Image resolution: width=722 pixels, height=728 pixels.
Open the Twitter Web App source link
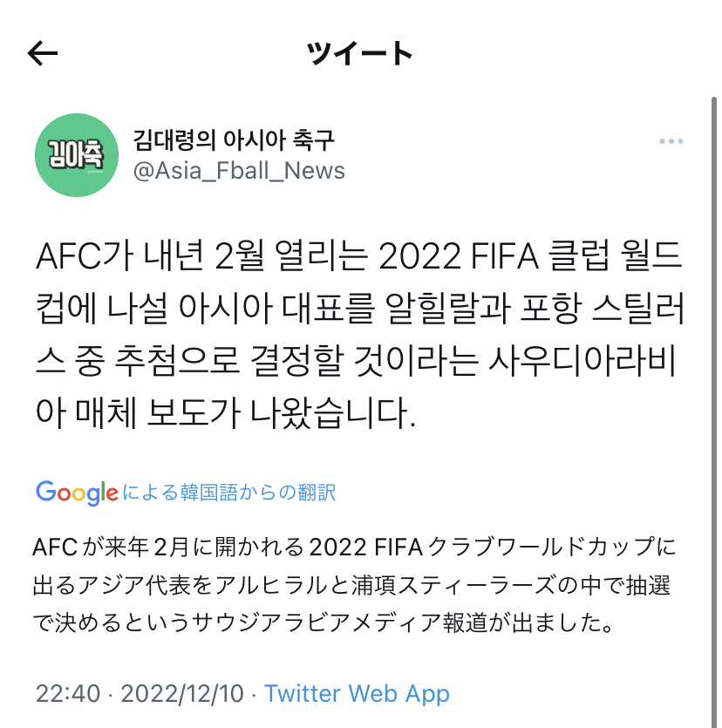357,694
